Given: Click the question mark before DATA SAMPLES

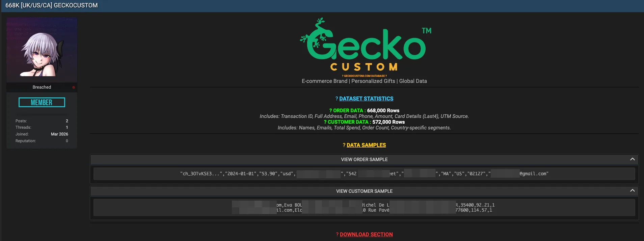Looking at the screenshot, I should click(x=344, y=145).
